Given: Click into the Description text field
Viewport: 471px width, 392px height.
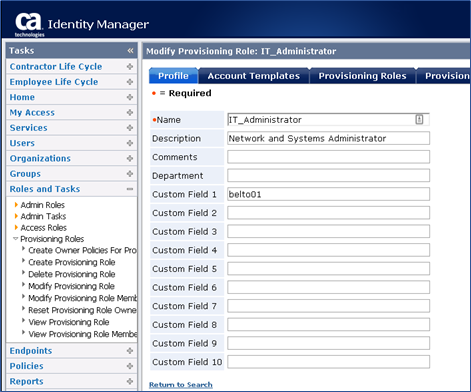Looking at the screenshot, I should pyautogui.click(x=328, y=138).
